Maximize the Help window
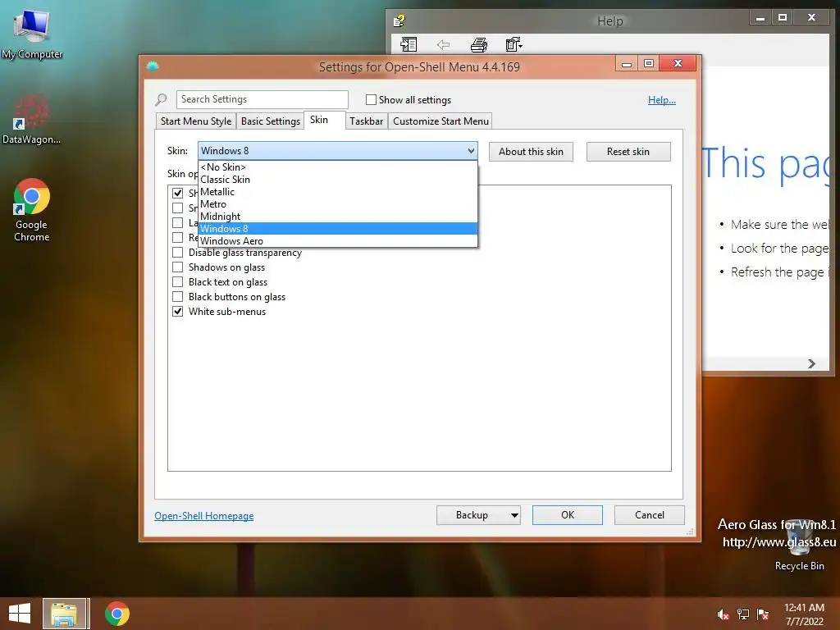The width and height of the screenshot is (840, 630). click(x=782, y=18)
